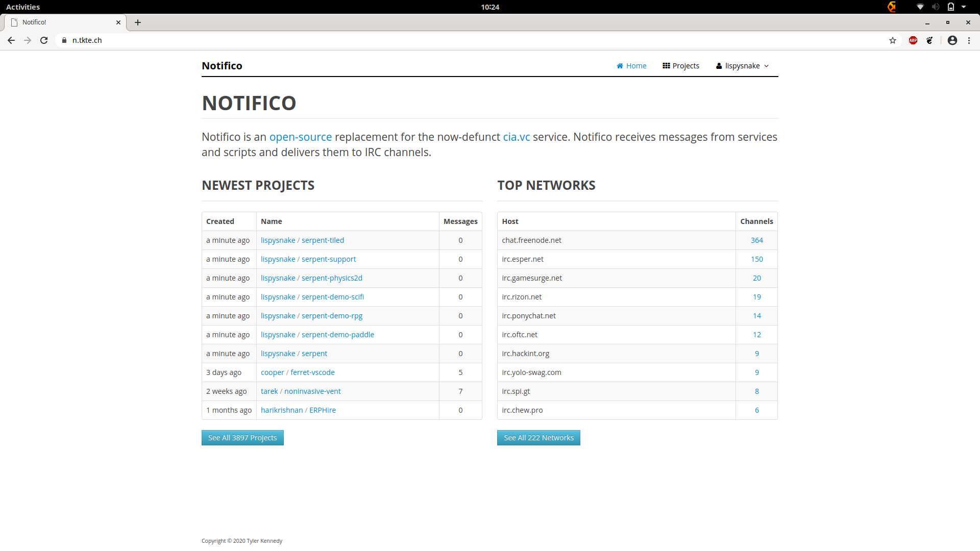Close the Notifico! tab
Image resolution: width=980 pixels, height=551 pixels.
[x=118, y=22]
